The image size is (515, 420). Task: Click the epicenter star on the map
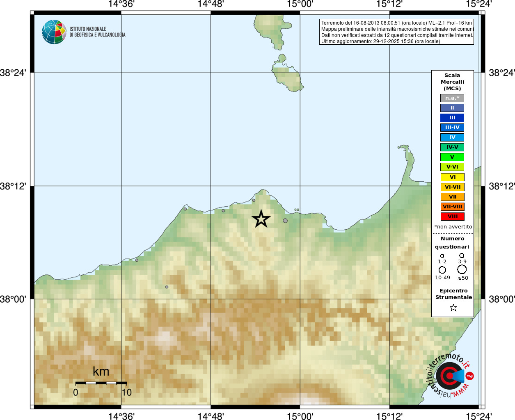[261, 219]
